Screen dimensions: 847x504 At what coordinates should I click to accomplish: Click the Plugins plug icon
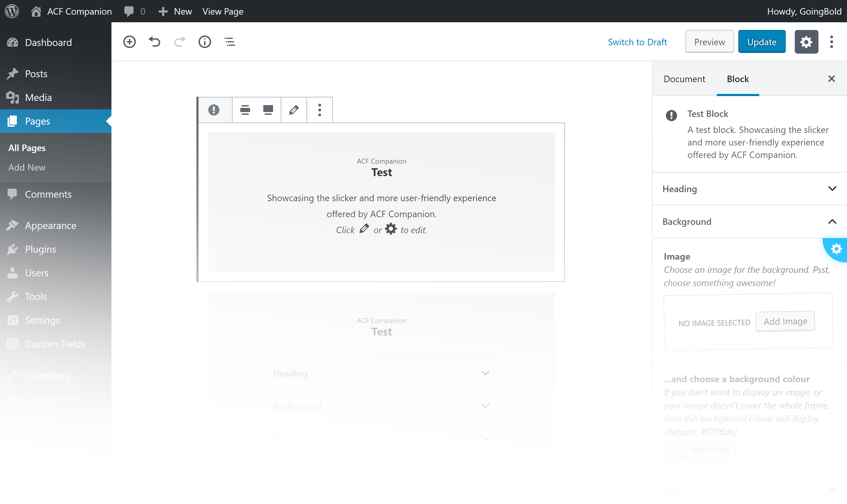pyautogui.click(x=13, y=249)
